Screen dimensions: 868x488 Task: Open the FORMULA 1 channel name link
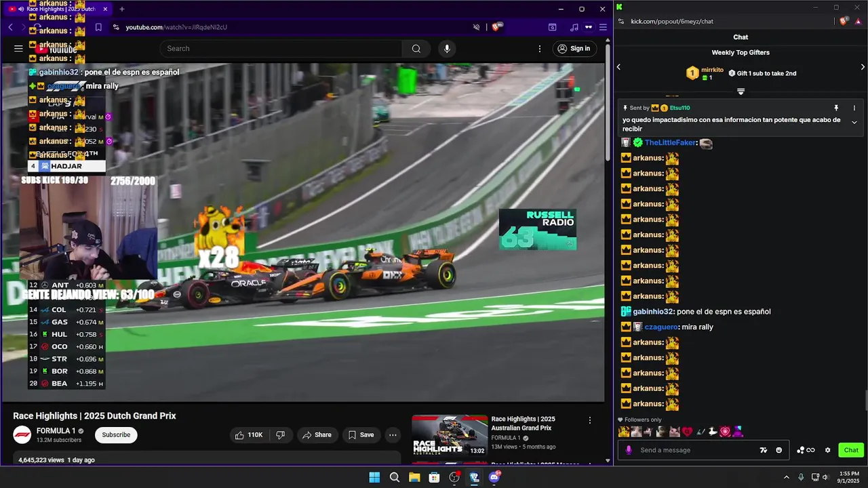56,431
